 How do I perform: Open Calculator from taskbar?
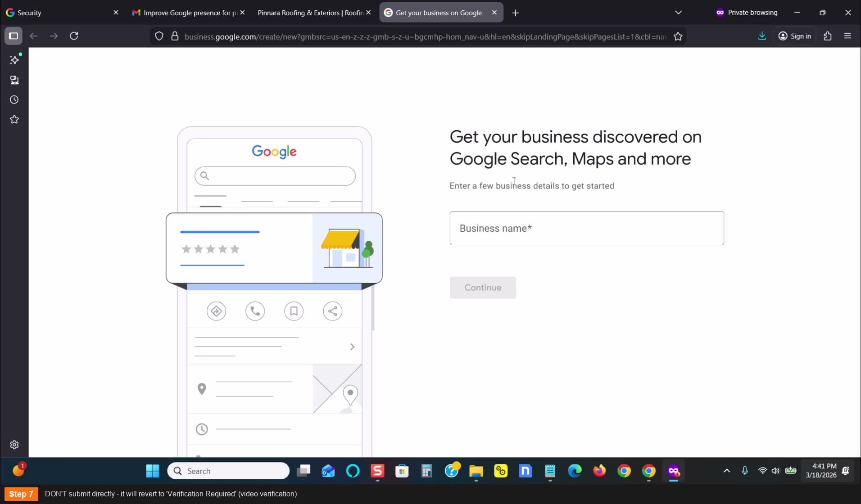point(426,471)
